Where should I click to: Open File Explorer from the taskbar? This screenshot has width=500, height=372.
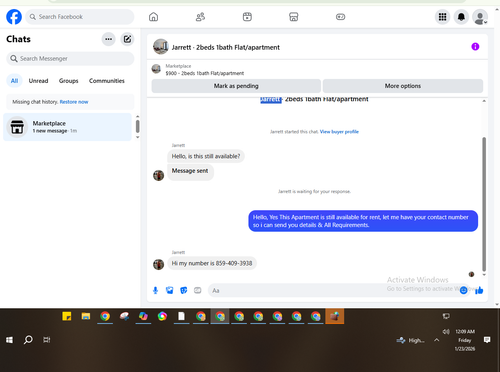[x=86, y=316]
